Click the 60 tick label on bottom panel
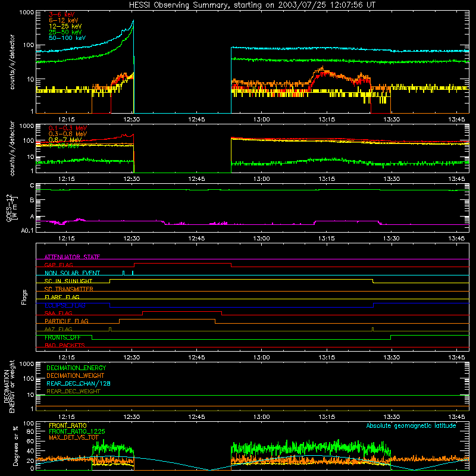The width and height of the screenshot is (476, 476). click(30, 441)
